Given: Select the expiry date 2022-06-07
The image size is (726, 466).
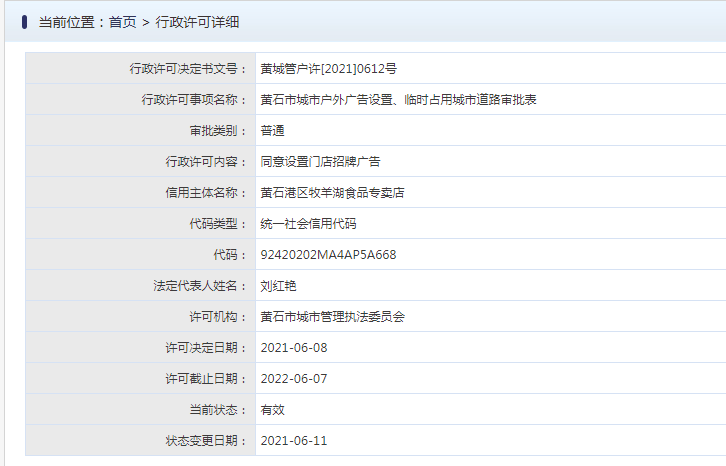Looking at the screenshot, I should point(294,379).
